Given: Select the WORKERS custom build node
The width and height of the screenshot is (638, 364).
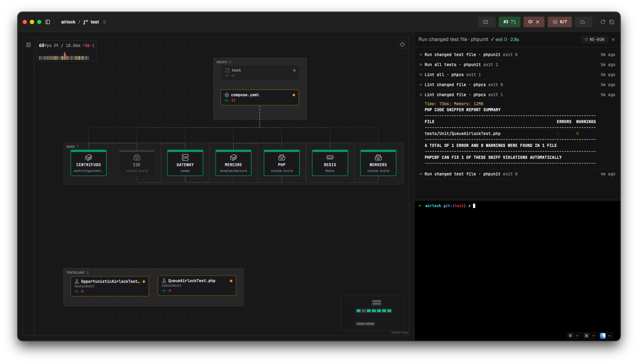Looking at the screenshot, I should [378, 163].
